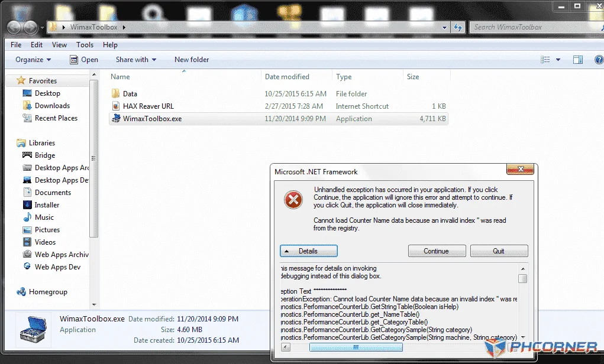
Task: Click the WimaxToolbox.exe details pane thumbnail
Action: [x=34, y=330]
